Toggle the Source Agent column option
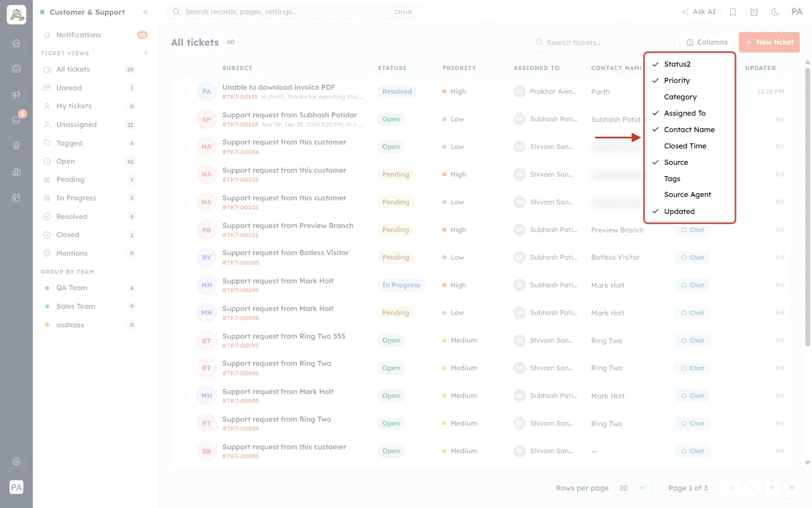Viewport: 812px width, 508px height. click(690, 195)
